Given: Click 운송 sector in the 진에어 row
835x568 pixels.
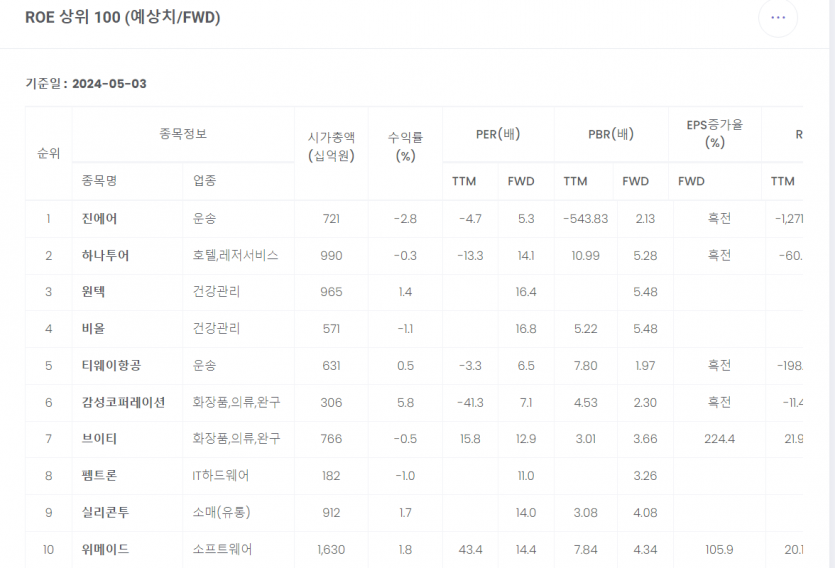Looking at the screenshot, I should point(204,219).
